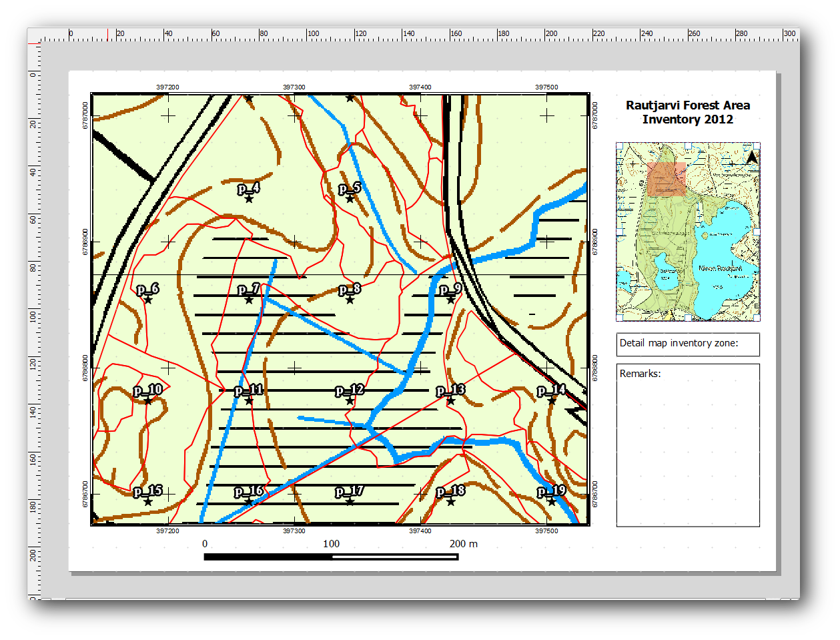Viewport: 840px width, 640px height.
Task: Select the p_14 plot star symbol
Action: point(552,400)
